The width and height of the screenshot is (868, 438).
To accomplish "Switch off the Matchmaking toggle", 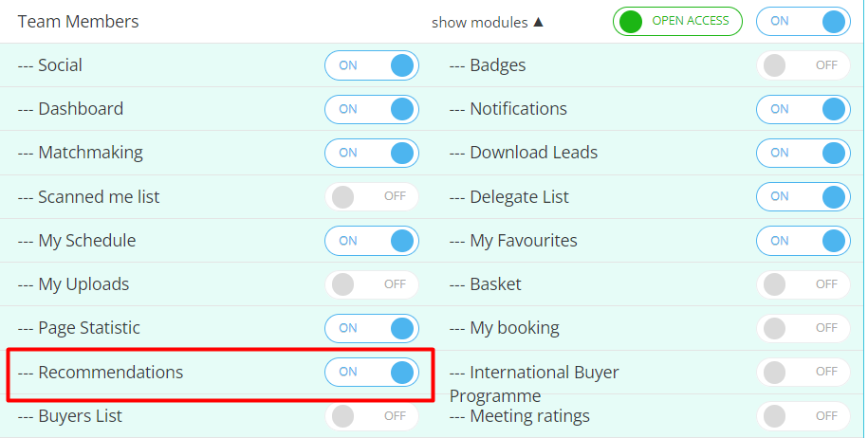I will pyautogui.click(x=371, y=153).
